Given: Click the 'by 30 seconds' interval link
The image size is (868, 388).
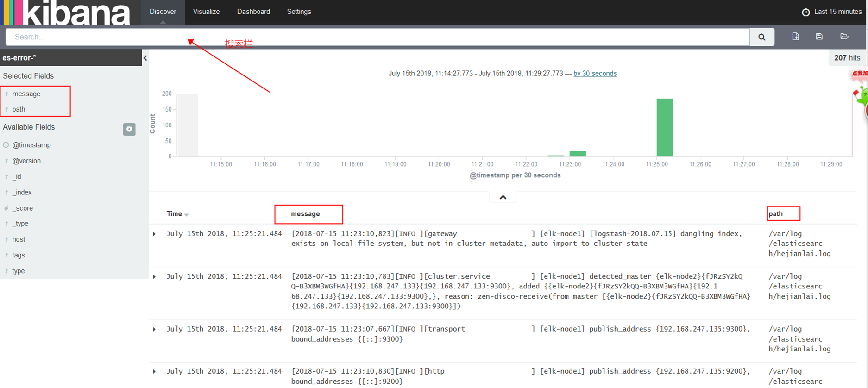Looking at the screenshot, I should coord(595,73).
